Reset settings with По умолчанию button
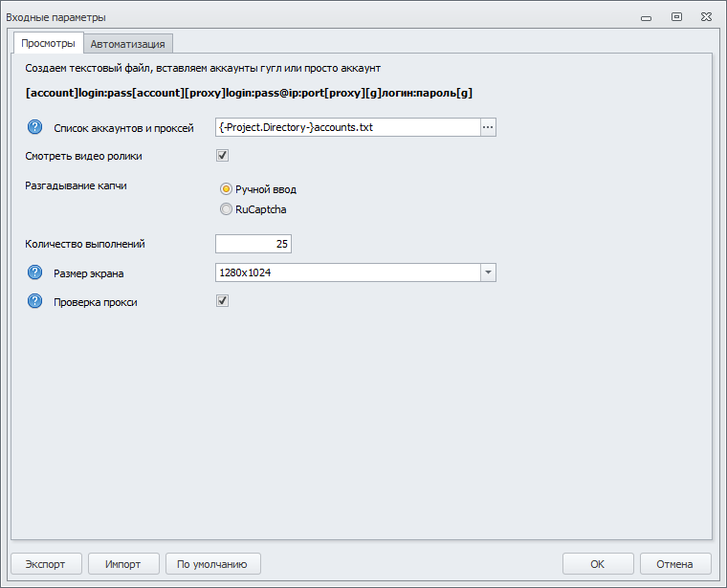Image resolution: width=727 pixels, height=588 pixels. click(212, 564)
